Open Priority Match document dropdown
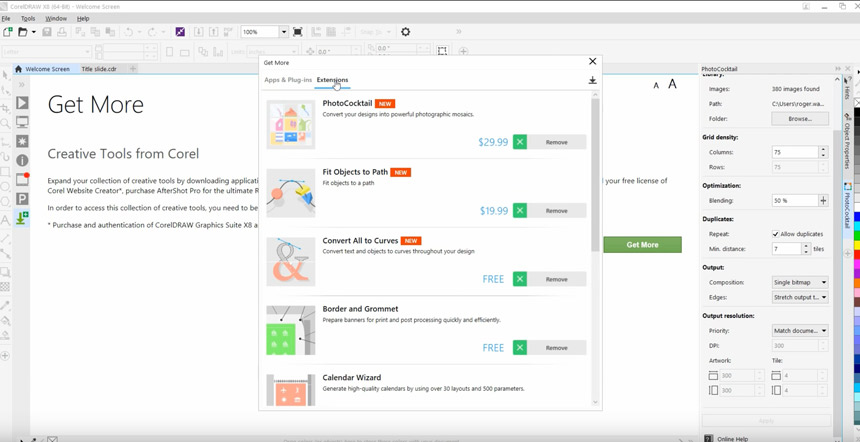The image size is (860, 442). [x=800, y=331]
